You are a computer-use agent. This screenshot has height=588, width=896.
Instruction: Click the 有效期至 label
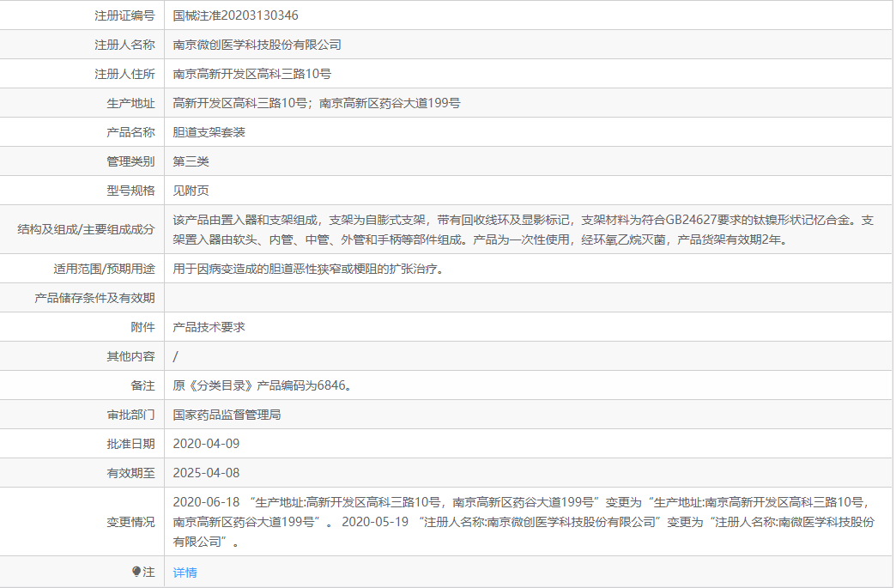[130, 473]
